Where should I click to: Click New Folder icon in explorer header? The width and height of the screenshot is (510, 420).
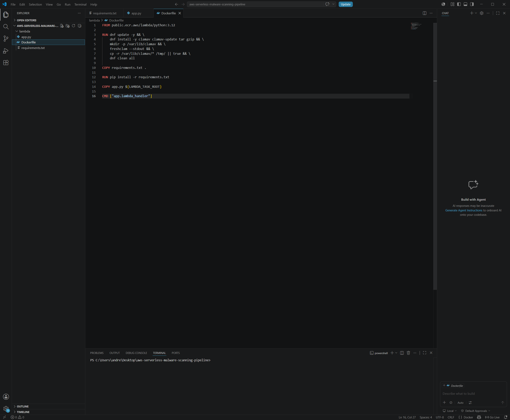pyautogui.click(x=68, y=26)
